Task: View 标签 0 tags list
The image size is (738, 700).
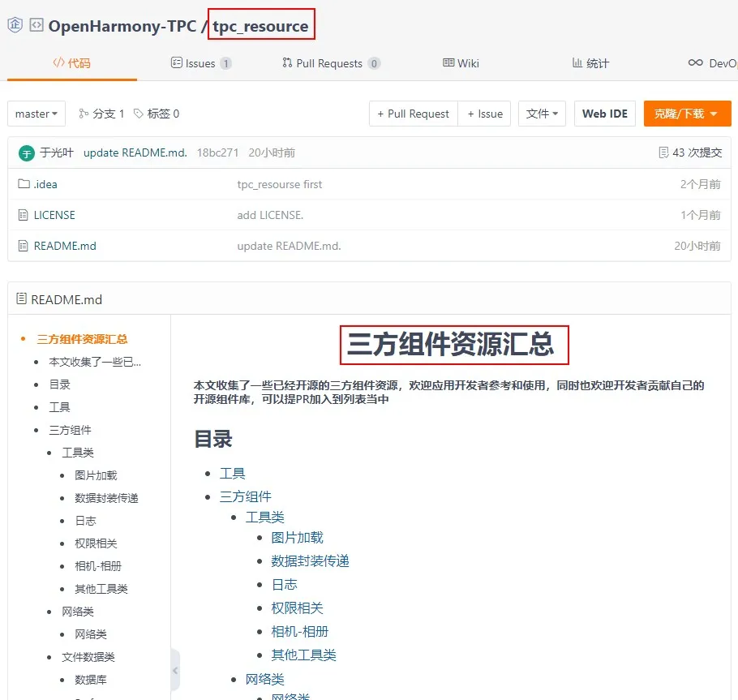Action: point(157,114)
